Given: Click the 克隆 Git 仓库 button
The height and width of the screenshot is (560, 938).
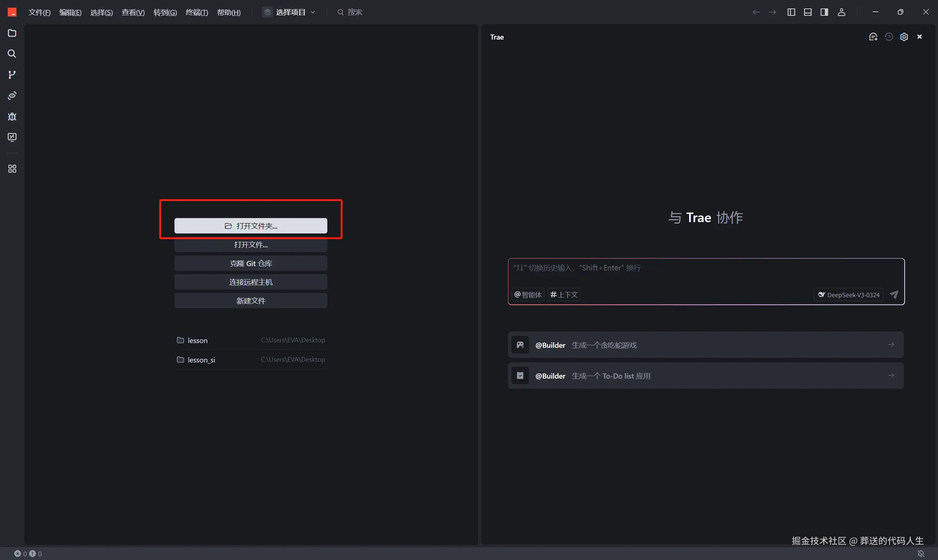Looking at the screenshot, I should (x=250, y=264).
